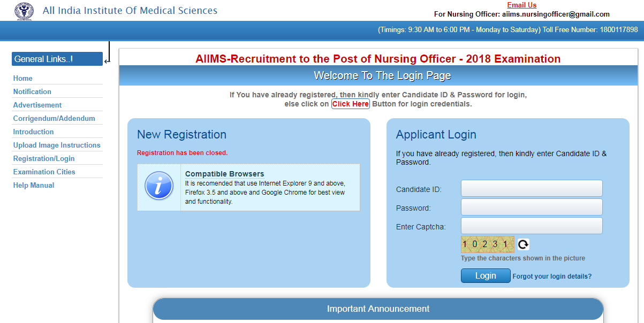The height and width of the screenshot is (323, 644).
Task: Refresh the captcha image
Action: [523, 244]
